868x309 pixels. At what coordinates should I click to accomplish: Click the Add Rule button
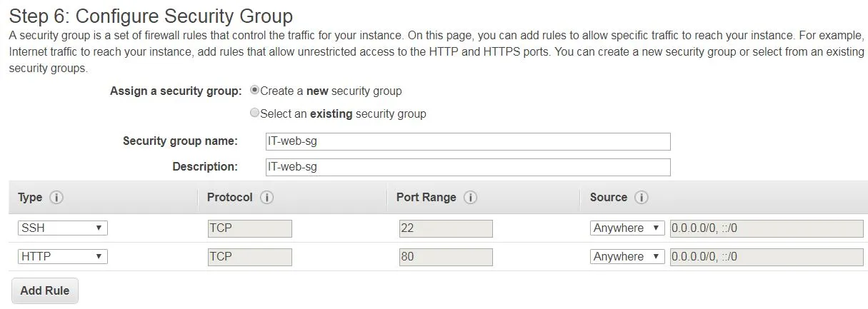pos(45,291)
